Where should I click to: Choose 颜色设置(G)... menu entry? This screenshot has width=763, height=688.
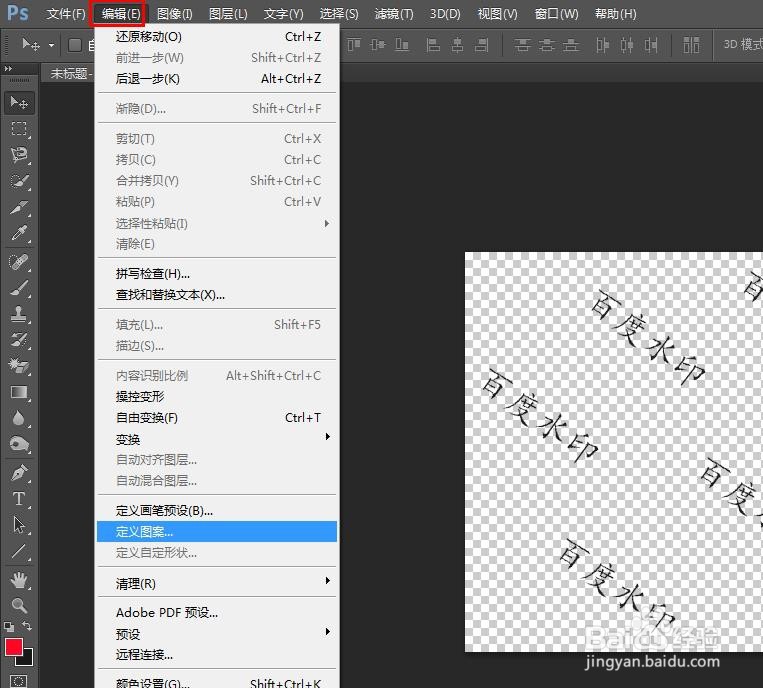tap(217, 683)
